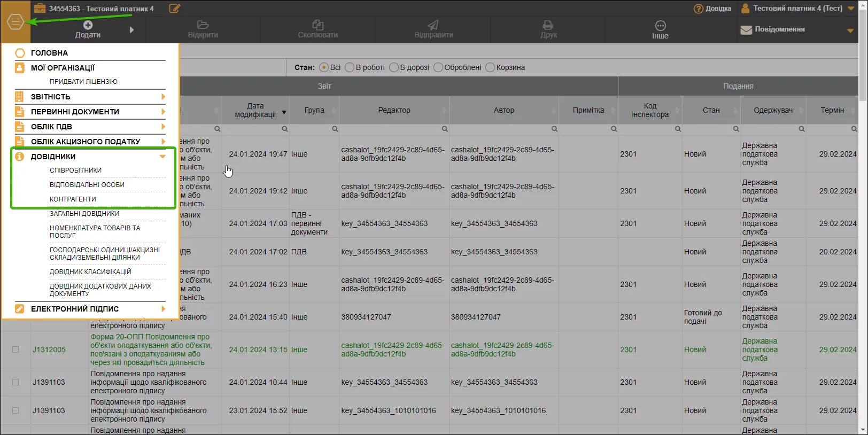Screen dimensions: 868x435
Task: Expand the ЗВІТНІСТЬ submenu arrow
Action: point(163,97)
